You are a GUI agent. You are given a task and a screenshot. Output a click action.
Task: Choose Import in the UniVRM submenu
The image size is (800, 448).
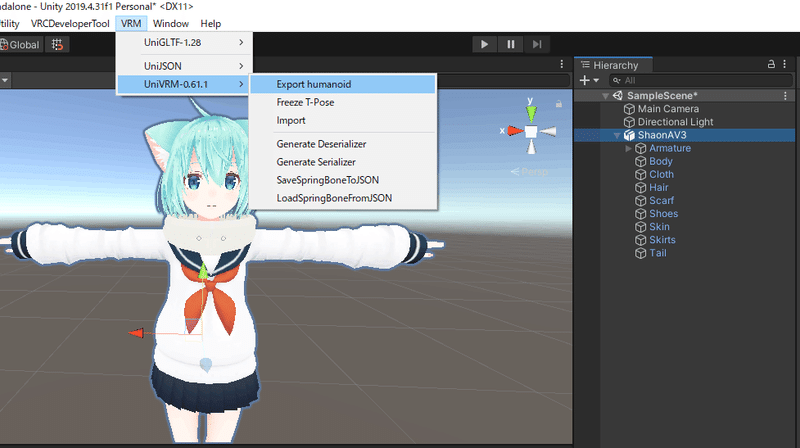(x=343, y=120)
